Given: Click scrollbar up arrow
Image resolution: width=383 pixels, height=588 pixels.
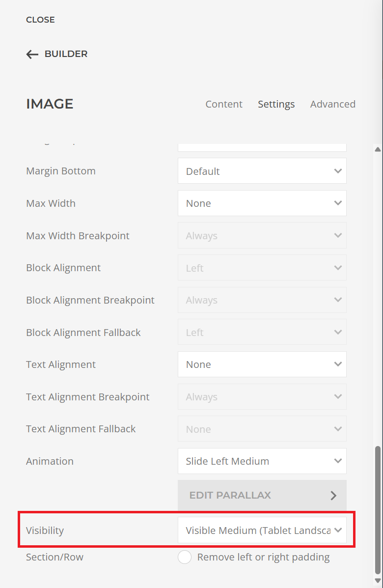Looking at the screenshot, I should point(377,149).
